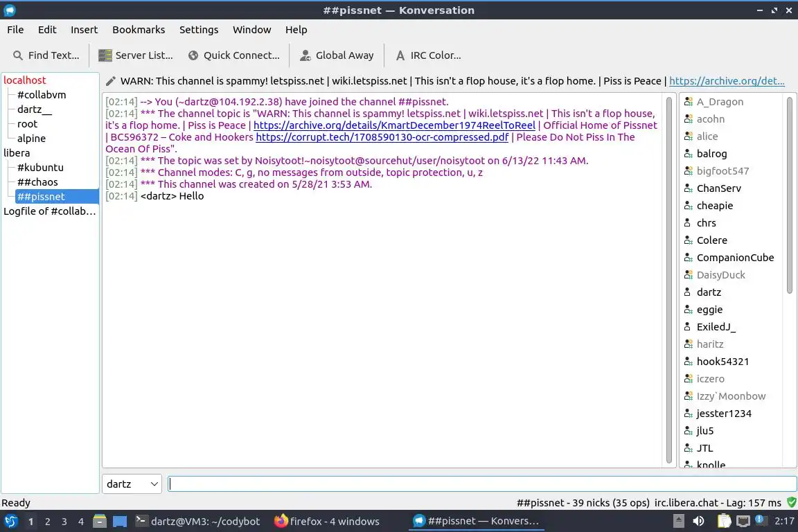This screenshot has width=798, height=532.
Task: Select nick cheapie in user list
Action: click(715, 206)
